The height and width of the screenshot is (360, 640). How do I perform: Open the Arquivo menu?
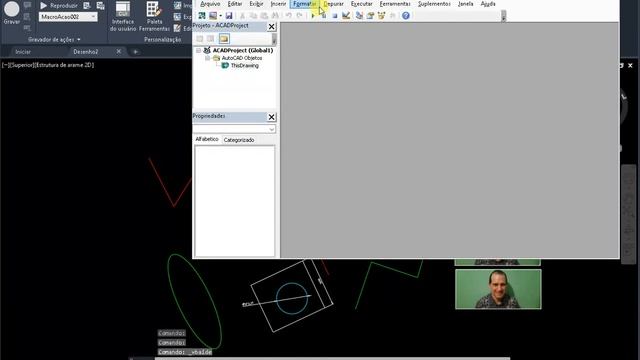coord(210,4)
